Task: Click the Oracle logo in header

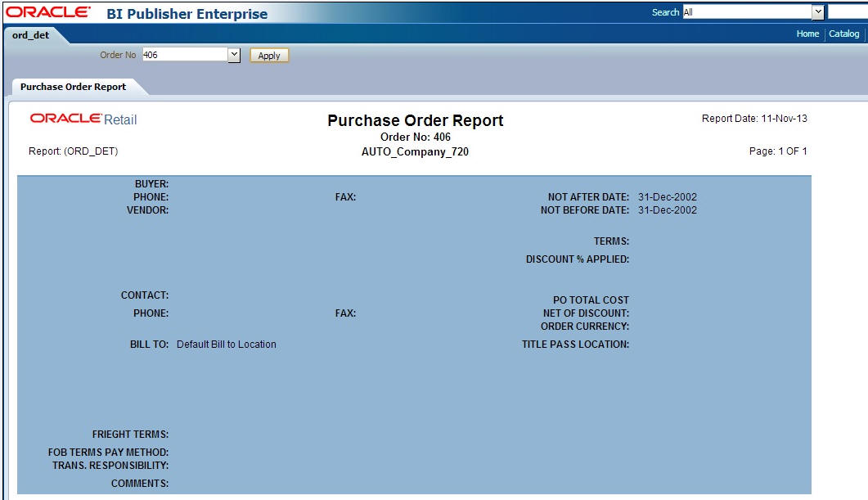Action: click(48, 12)
